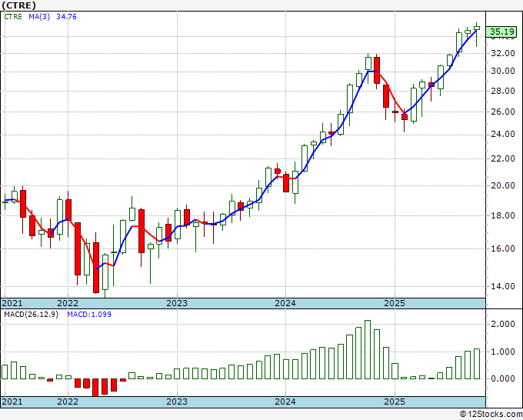Screen dimensions: 523x420
Task: Click the 18.00 price axis label
Action: (x=503, y=215)
